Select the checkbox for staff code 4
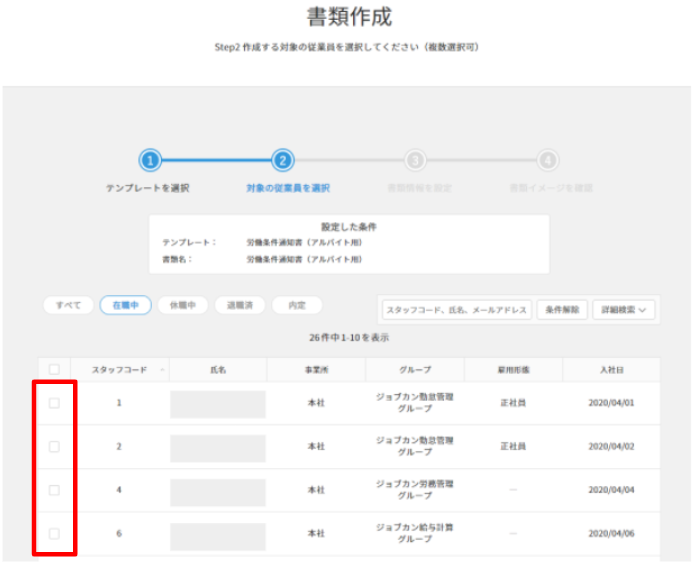698x567 pixels. click(54, 490)
